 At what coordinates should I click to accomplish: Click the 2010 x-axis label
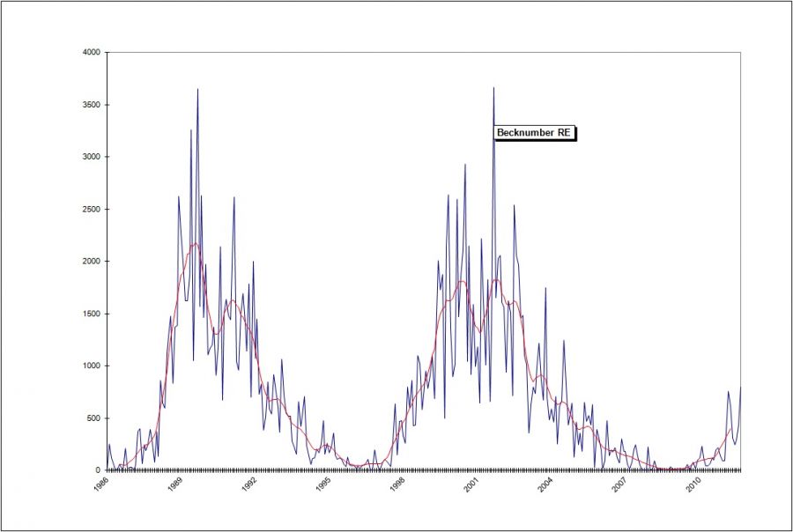(x=693, y=484)
